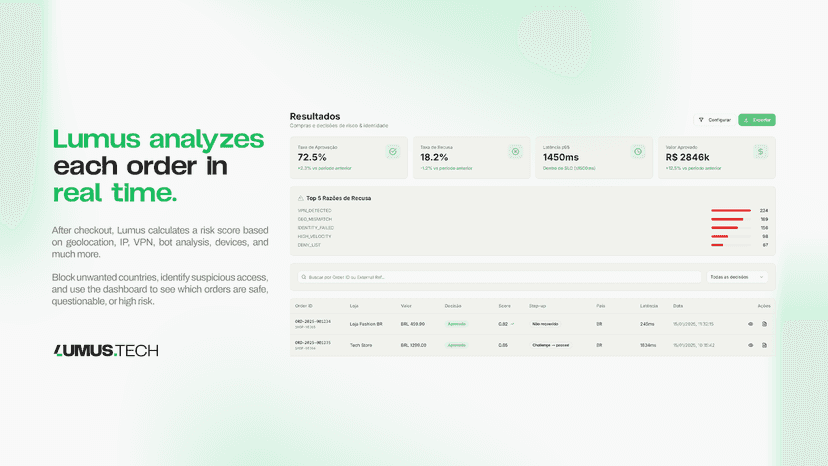The image size is (828, 466).
Task: Click score 0.65
Action: (x=503, y=345)
